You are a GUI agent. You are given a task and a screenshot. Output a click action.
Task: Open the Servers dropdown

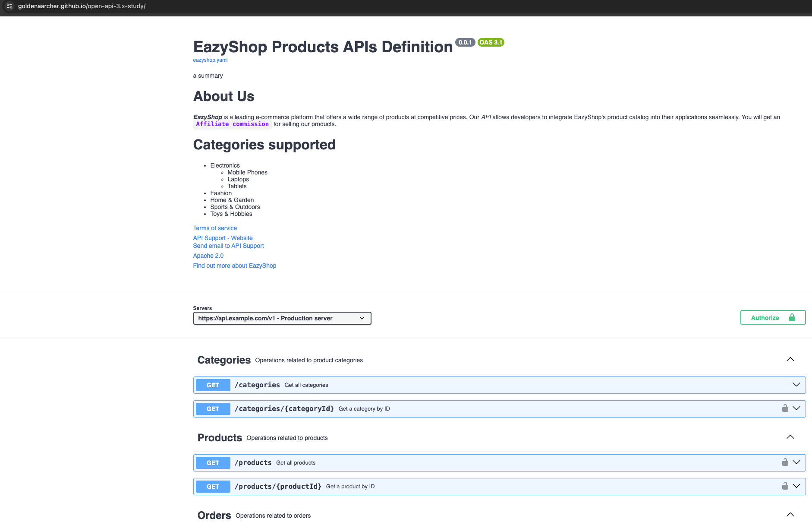click(282, 318)
